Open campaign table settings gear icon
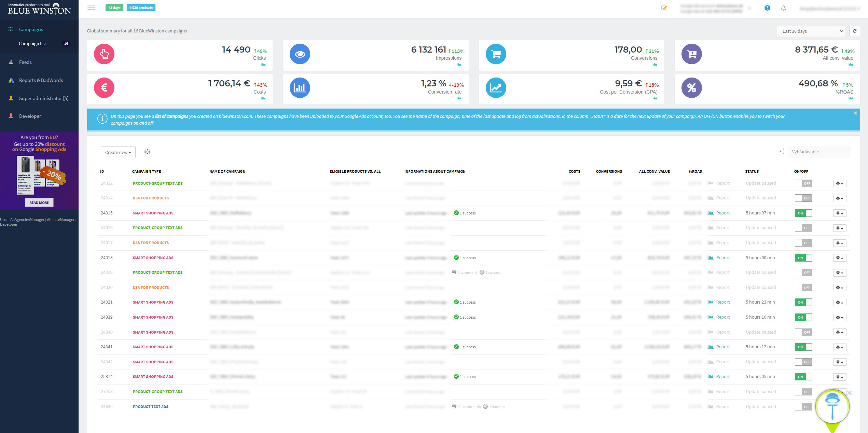Screen dimensions: 868x433 point(147,152)
